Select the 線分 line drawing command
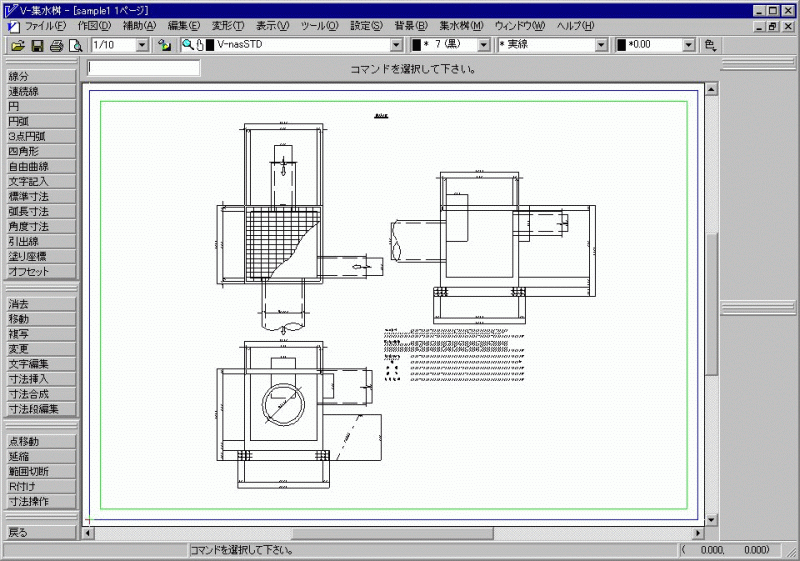This screenshot has width=800, height=561. coord(39,76)
